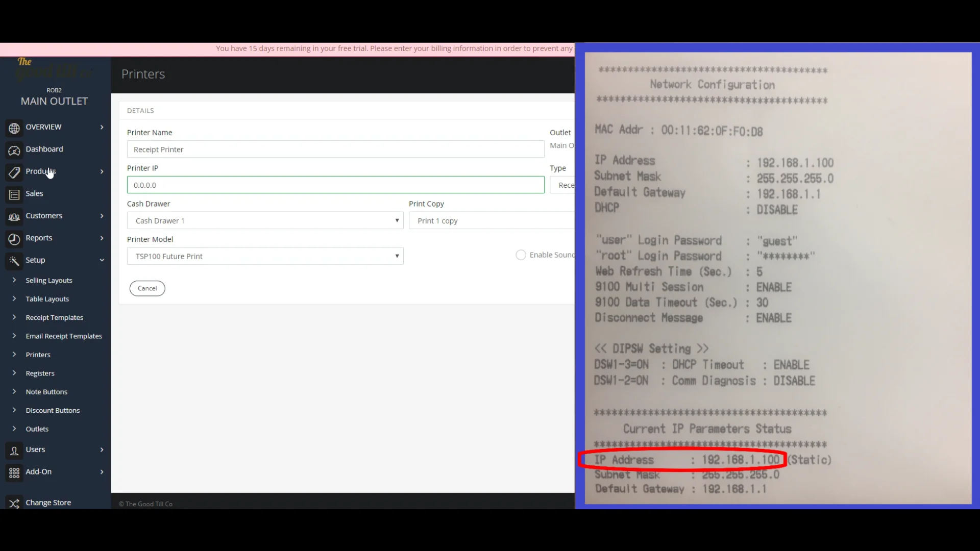Select the Sales icon in sidebar

click(x=14, y=194)
